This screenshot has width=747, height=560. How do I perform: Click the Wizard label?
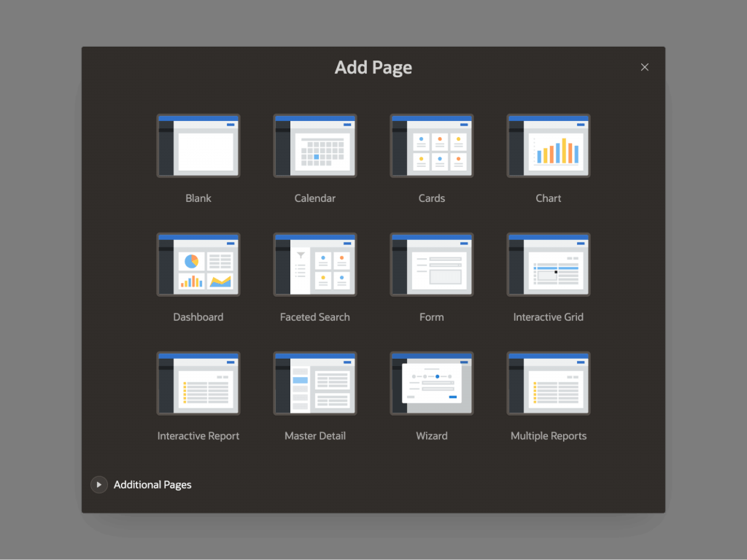point(432,436)
